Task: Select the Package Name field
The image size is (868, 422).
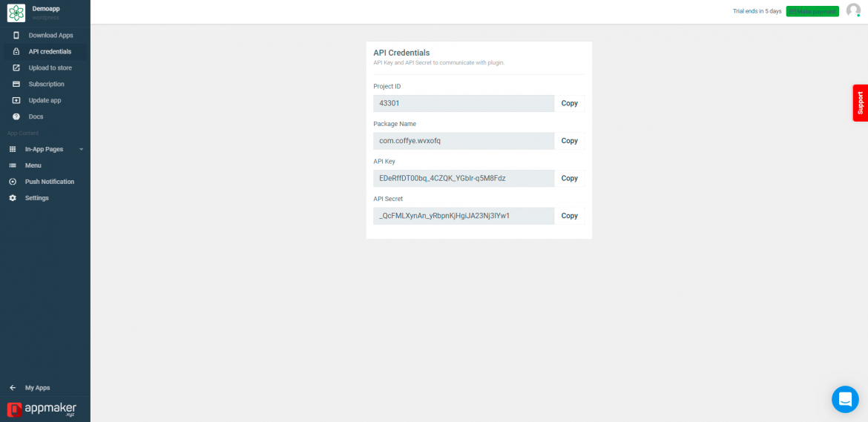Action: point(464,141)
